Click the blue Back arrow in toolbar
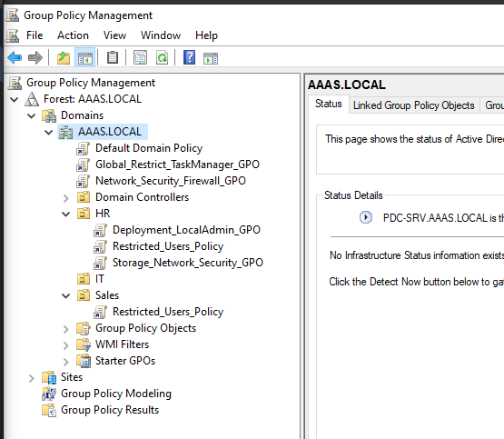This screenshot has height=439, width=504. click(15, 58)
